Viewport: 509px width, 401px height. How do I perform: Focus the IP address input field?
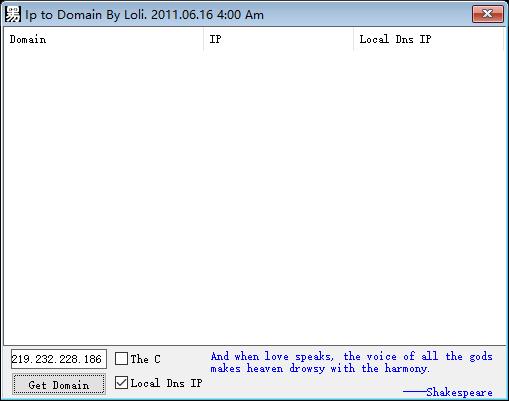(x=59, y=359)
